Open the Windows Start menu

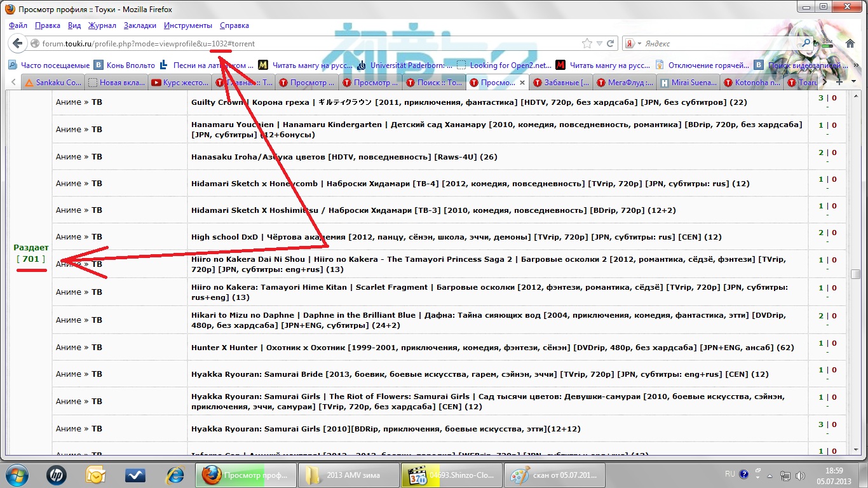[x=17, y=475]
